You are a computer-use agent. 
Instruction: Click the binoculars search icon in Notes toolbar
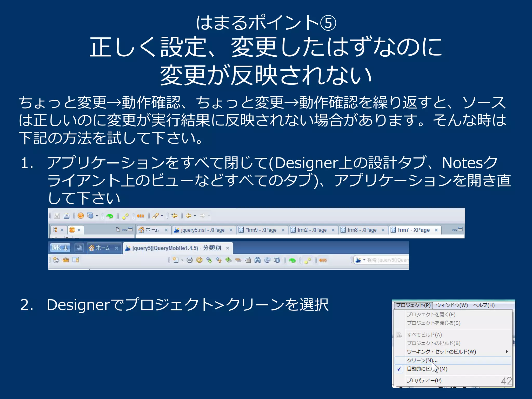click(257, 260)
